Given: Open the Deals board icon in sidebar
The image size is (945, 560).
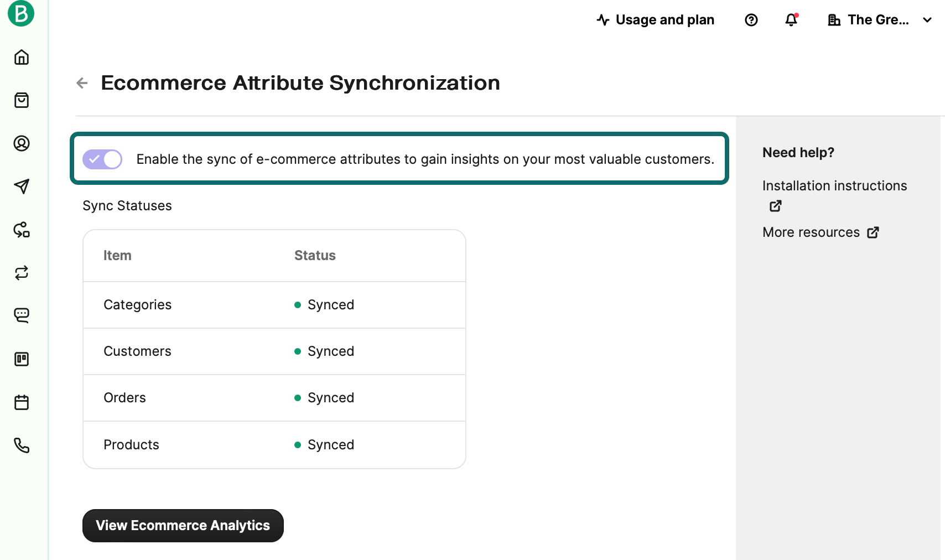Looking at the screenshot, I should [22, 359].
